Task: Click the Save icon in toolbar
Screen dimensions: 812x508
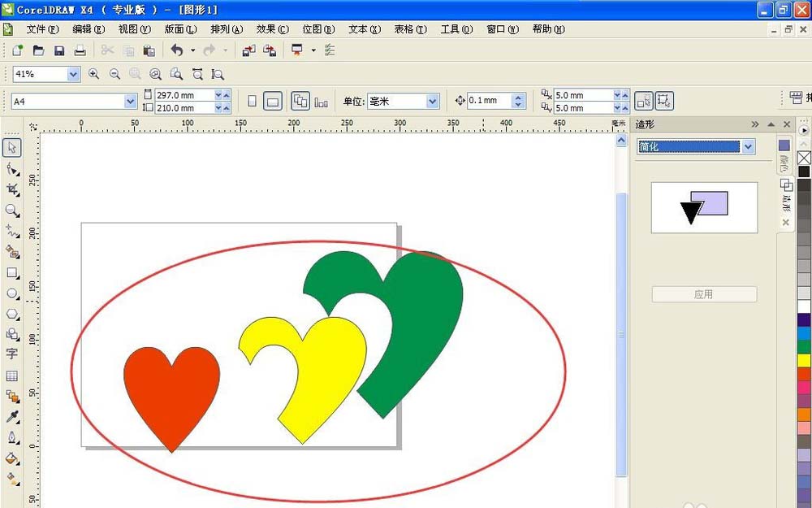Action: pos(59,50)
